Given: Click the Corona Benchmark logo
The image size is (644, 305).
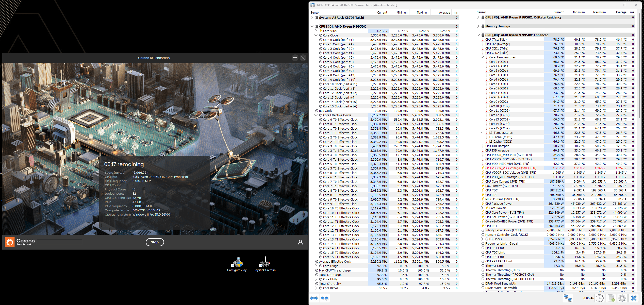Looking at the screenshot, I should [x=20, y=242].
